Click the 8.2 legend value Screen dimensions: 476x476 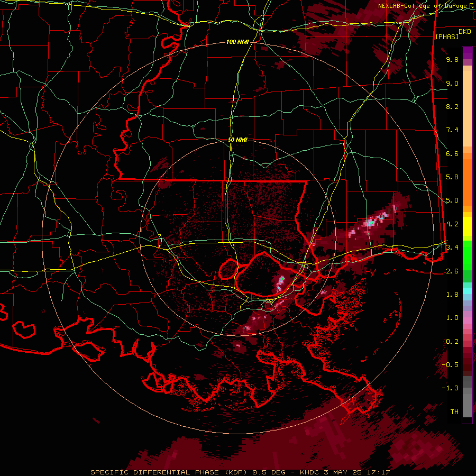pos(452,106)
